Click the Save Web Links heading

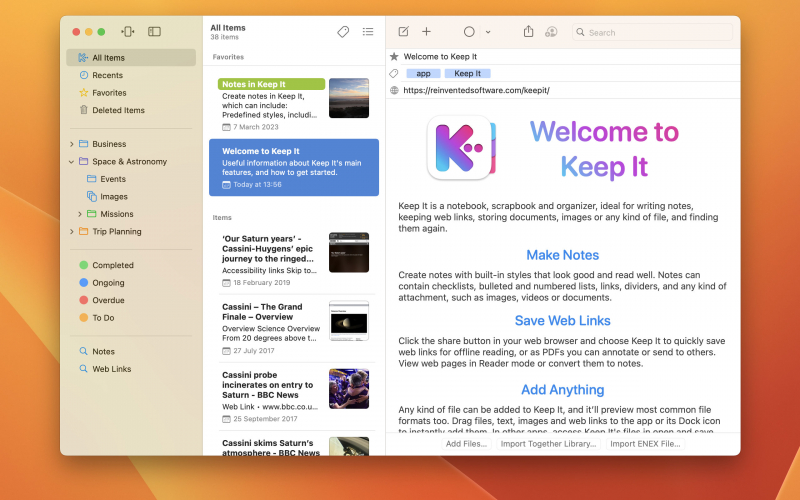[562, 320]
